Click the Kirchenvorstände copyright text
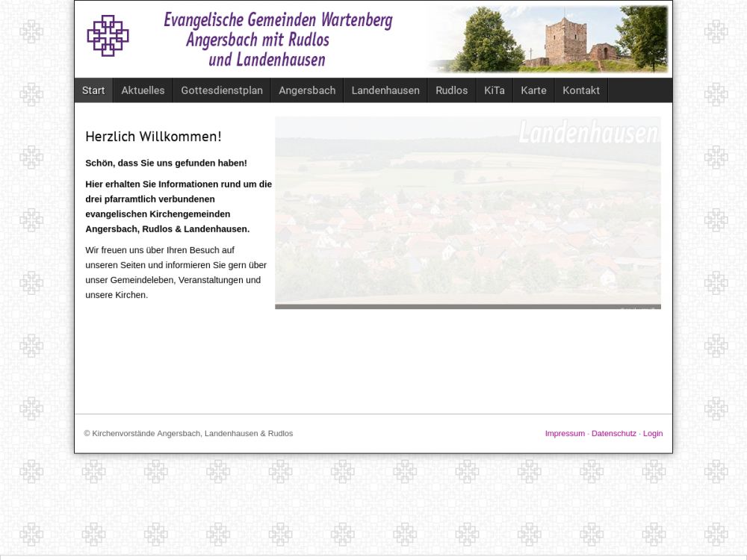This screenshot has height=560, width=747. pyautogui.click(x=188, y=434)
